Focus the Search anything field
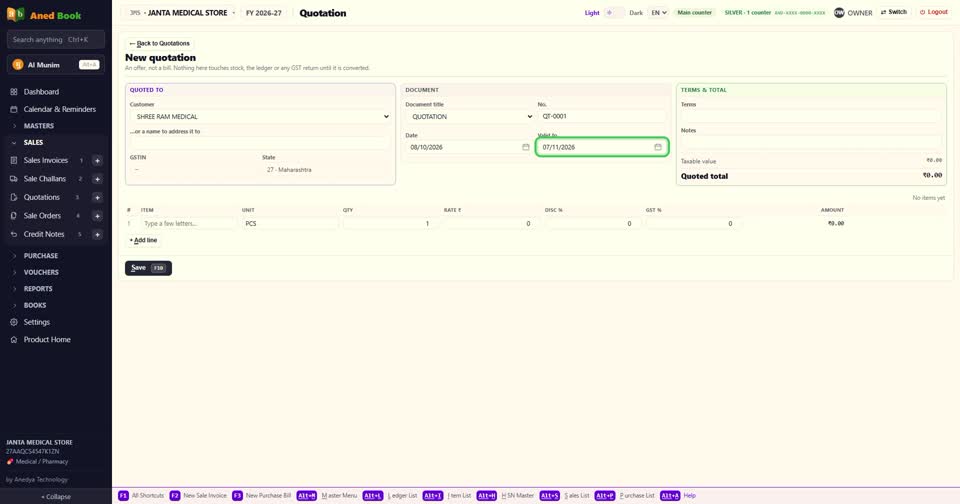The width and height of the screenshot is (960, 504). pyautogui.click(x=56, y=39)
